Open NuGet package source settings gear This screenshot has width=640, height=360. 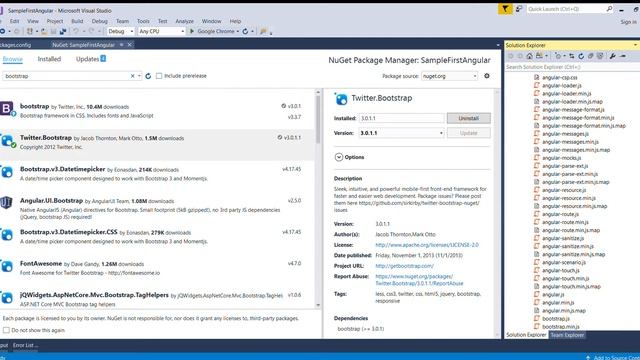(487, 76)
